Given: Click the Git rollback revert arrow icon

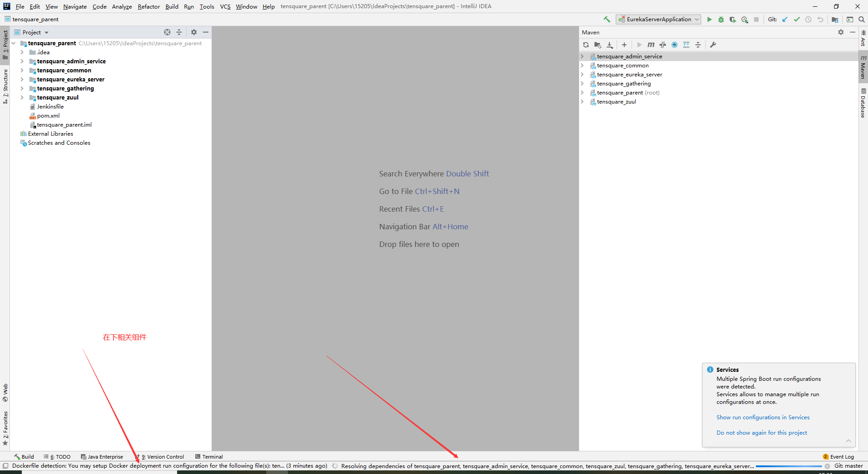Looking at the screenshot, I should pos(820,19).
